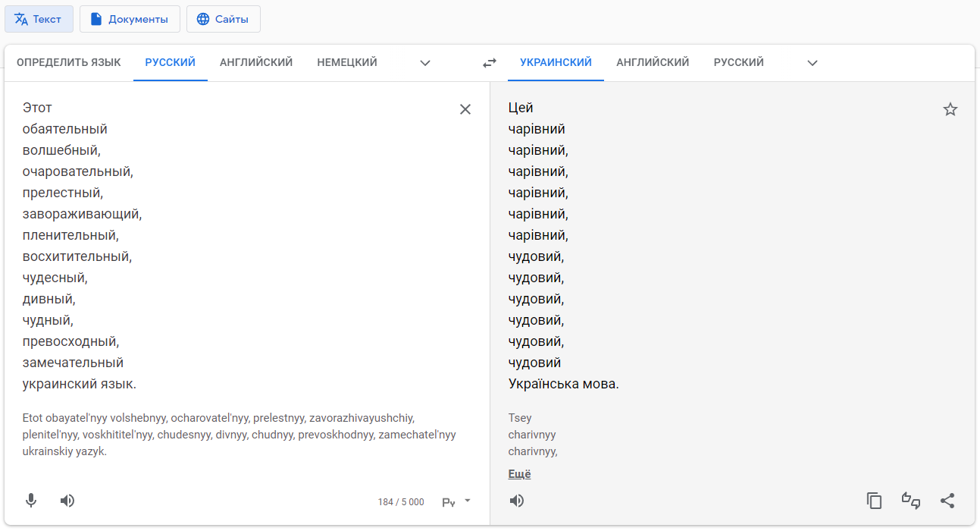Image resolution: width=980 pixels, height=531 pixels.
Task: Share the translation
Action: [x=947, y=501]
